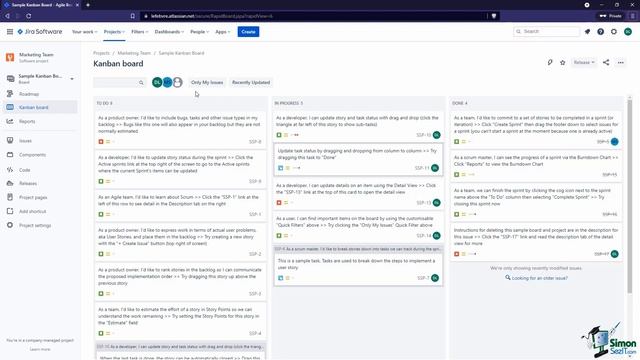Focus the global Search field
This screenshot has height=360, width=640.
[x=547, y=31]
